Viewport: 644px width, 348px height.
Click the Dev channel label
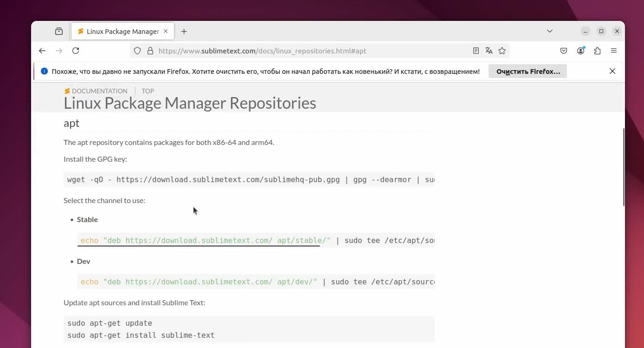pos(84,261)
